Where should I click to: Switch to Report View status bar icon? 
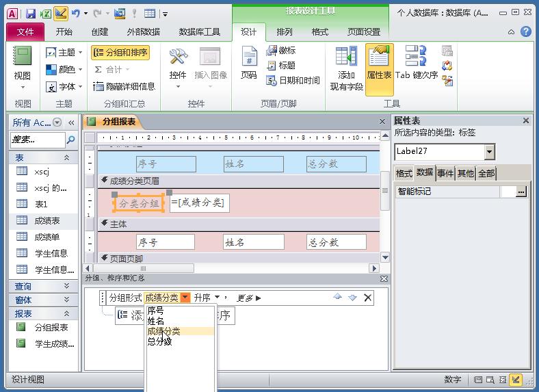pyautogui.click(x=478, y=380)
